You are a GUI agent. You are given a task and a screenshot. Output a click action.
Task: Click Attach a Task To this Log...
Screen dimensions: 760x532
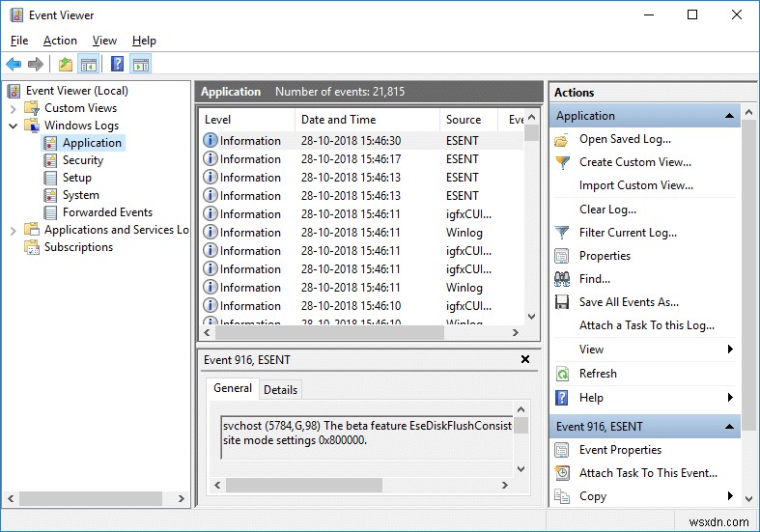(647, 325)
